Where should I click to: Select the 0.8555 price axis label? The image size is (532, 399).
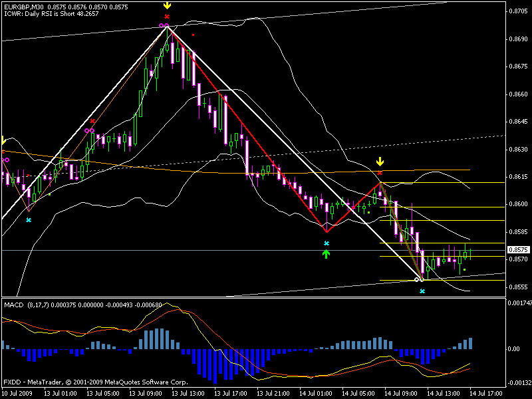coord(519,287)
